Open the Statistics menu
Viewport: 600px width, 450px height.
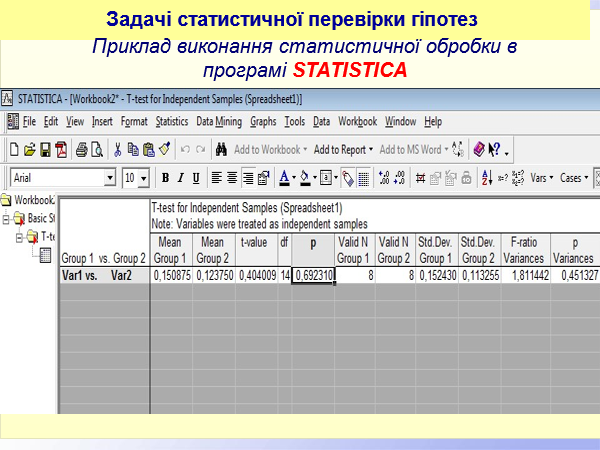point(172,122)
